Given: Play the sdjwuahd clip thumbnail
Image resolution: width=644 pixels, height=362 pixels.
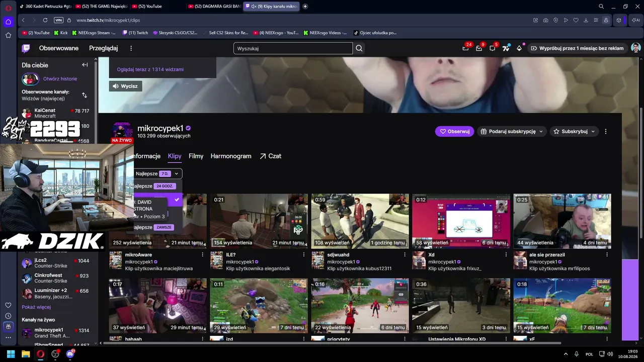Looking at the screenshot, I should pos(360,221).
